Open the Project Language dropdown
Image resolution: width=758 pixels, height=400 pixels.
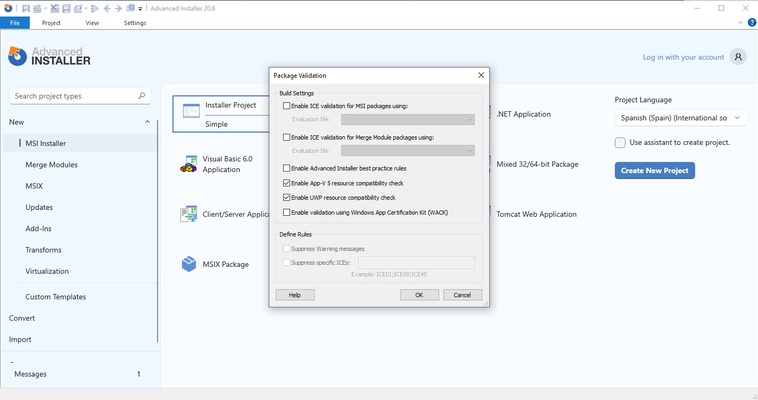(681, 118)
